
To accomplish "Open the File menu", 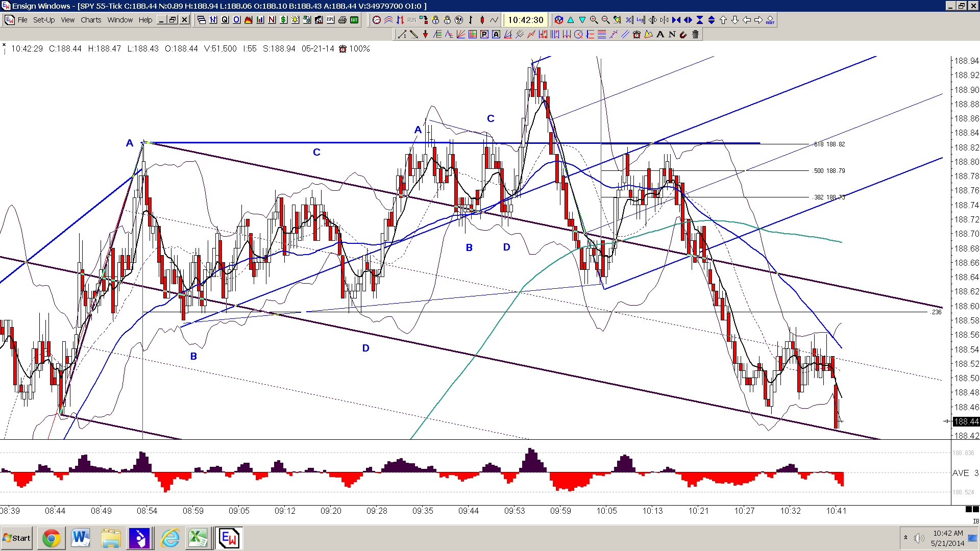I will (x=22, y=20).
